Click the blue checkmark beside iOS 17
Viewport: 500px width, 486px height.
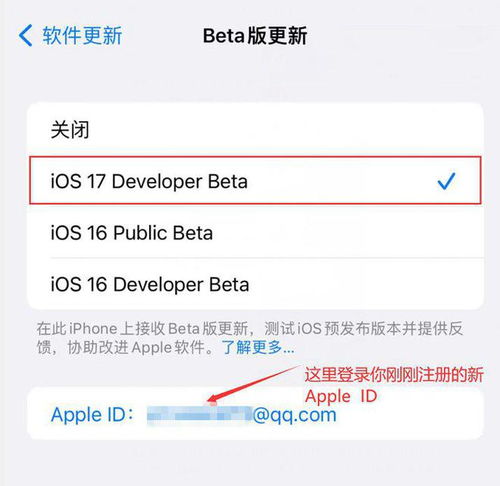pyautogui.click(x=446, y=181)
